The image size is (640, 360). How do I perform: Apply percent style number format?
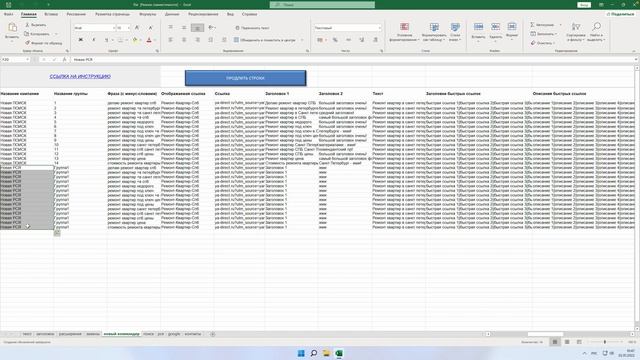[x=335, y=40]
